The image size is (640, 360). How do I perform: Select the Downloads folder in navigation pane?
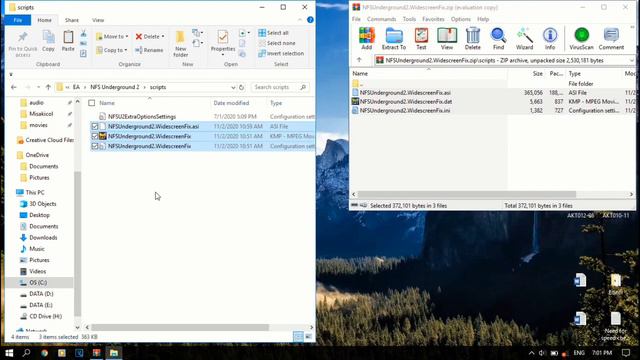[43, 238]
